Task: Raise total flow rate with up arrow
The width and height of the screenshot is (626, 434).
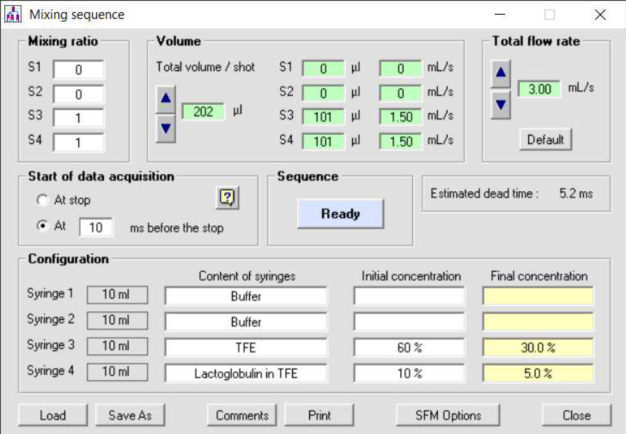Action: click(501, 73)
